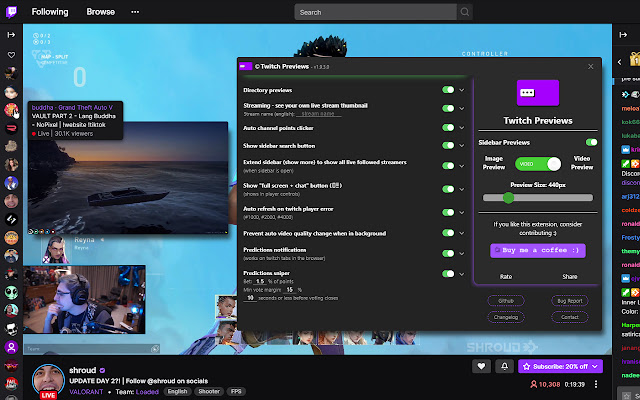
Task: Click the Twitch logo home icon
Action: pyautogui.click(x=11, y=13)
